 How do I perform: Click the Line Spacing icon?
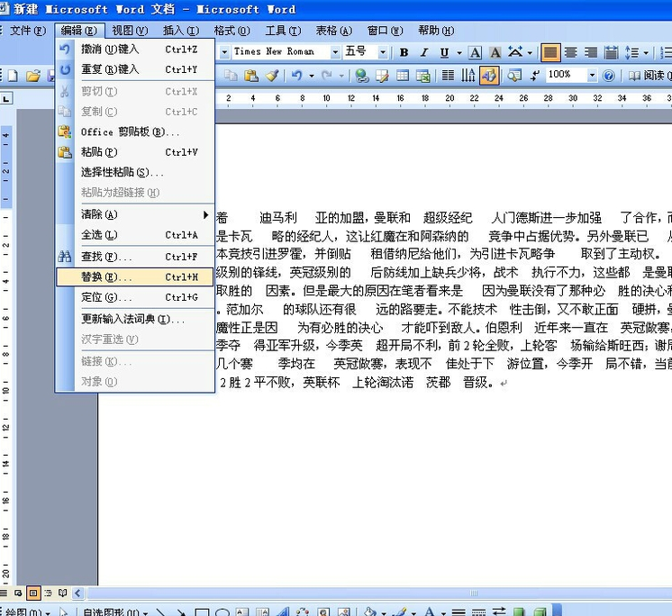coord(631,52)
